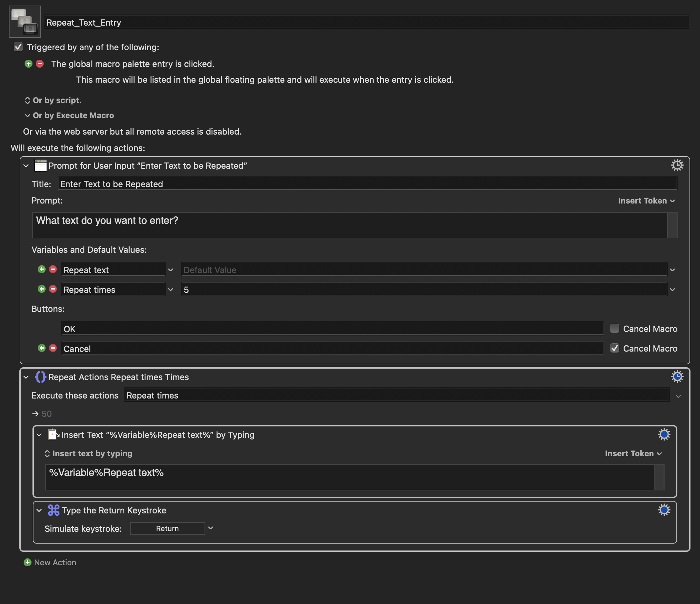Click the macro icon image well
Image resolution: width=700 pixels, height=604 pixels.
(25, 22)
